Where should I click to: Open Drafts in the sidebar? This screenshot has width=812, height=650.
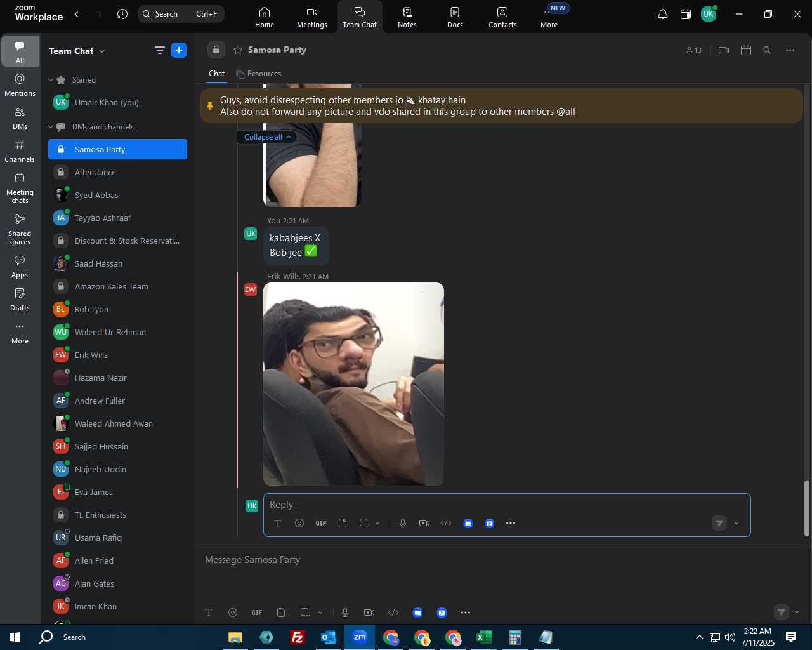pos(20,300)
